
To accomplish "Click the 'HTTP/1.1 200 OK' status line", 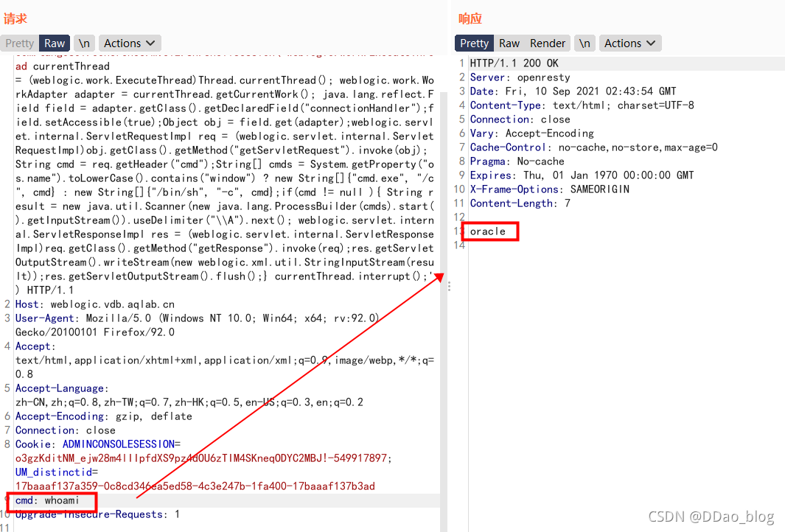I will [514, 63].
